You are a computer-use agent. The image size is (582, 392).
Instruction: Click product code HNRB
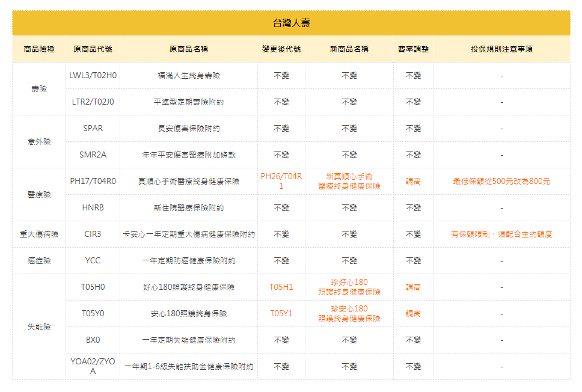(93, 208)
